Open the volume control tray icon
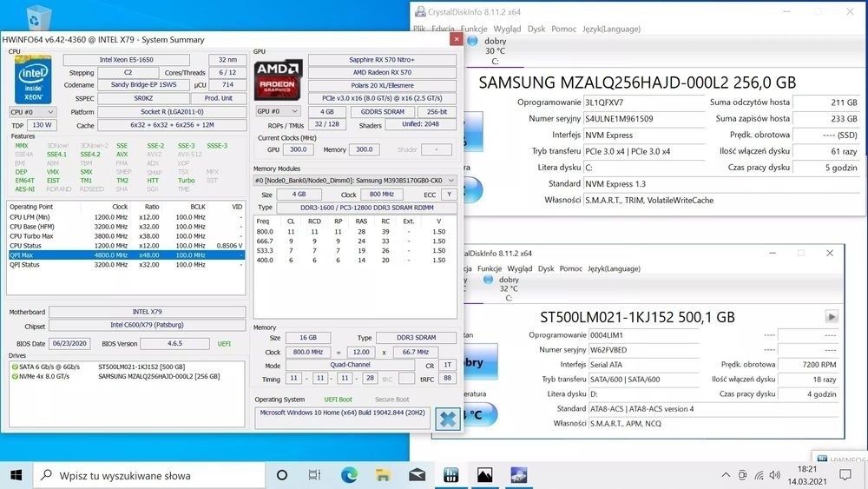Screen dimensions: 868x489 click(775, 475)
